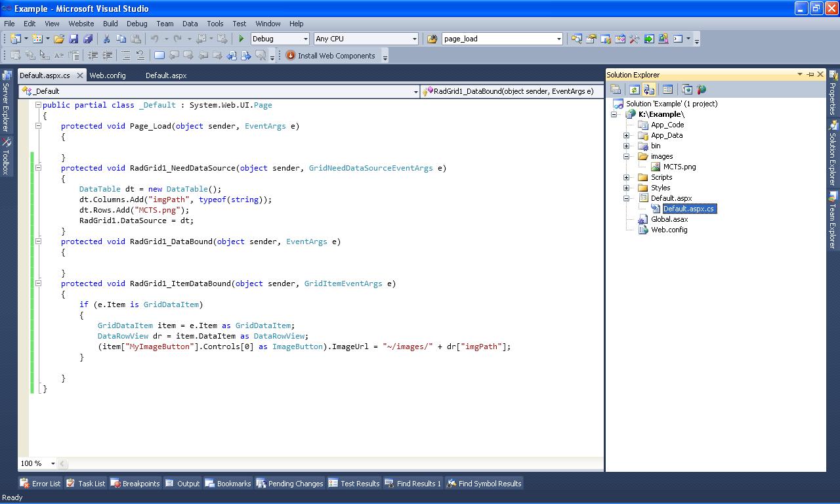Switch to the Web.config tab
The height and width of the screenshot is (504, 840).
point(108,75)
